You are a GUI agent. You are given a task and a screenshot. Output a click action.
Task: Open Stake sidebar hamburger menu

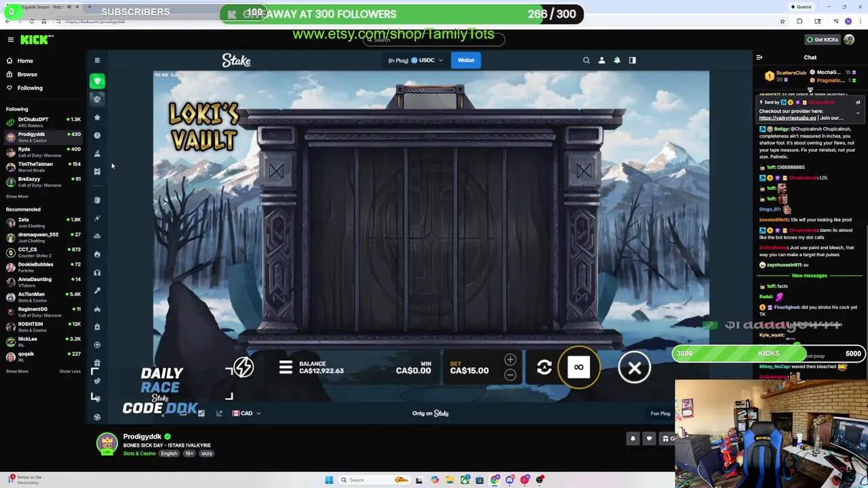point(97,60)
